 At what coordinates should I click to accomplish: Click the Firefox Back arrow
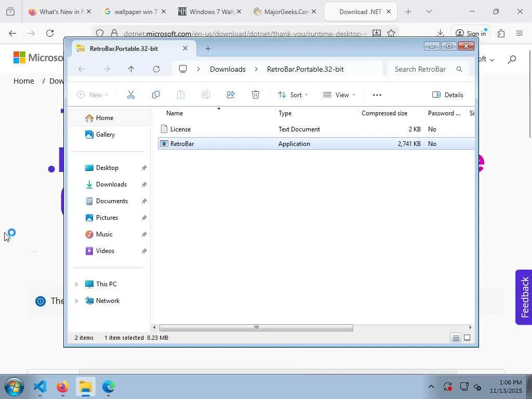12,33
